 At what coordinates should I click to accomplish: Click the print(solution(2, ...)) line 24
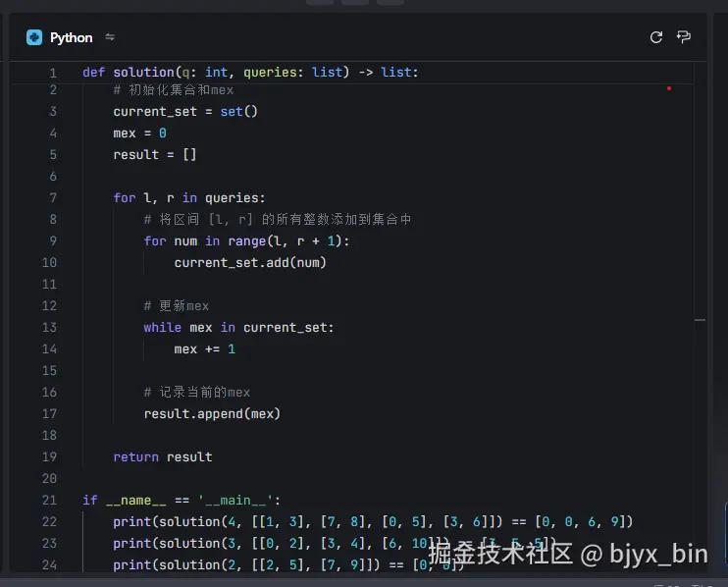(288, 564)
